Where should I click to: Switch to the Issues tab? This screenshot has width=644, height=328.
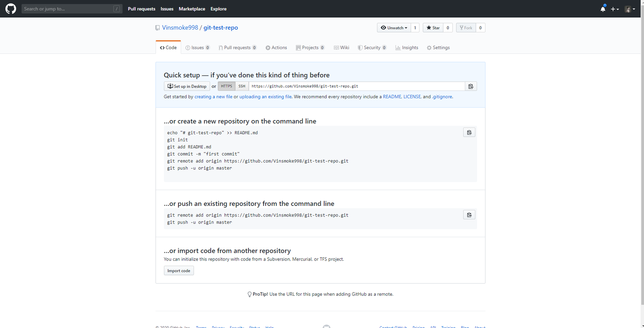click(x=197, y=48)
